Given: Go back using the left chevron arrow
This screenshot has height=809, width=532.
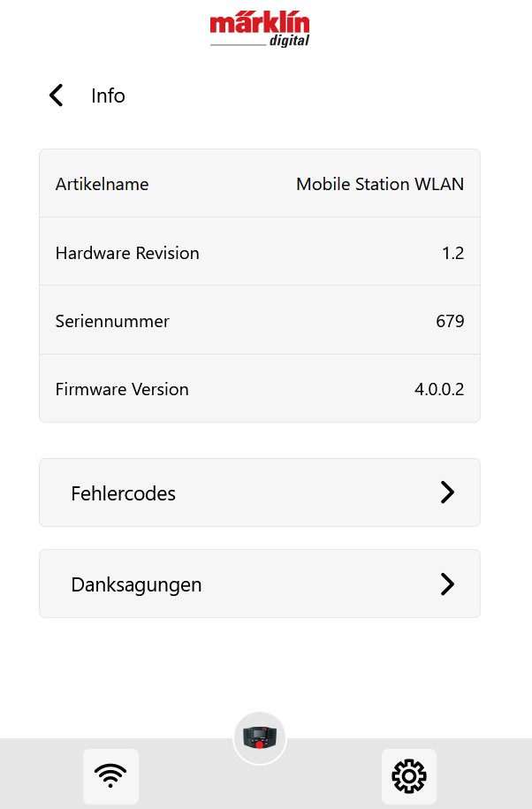Looking at the screenshot, I should [x=57, y=95].
